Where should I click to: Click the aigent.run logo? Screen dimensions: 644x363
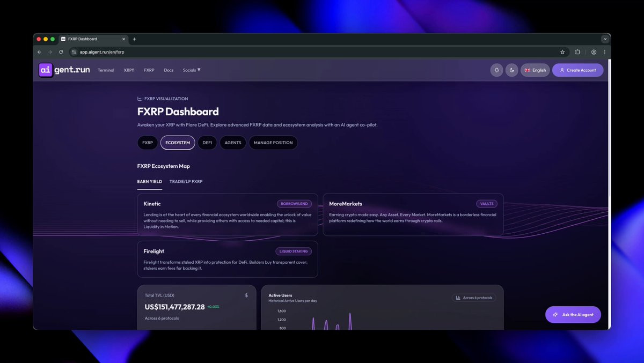pyautogui.click(x=64, y=70)
